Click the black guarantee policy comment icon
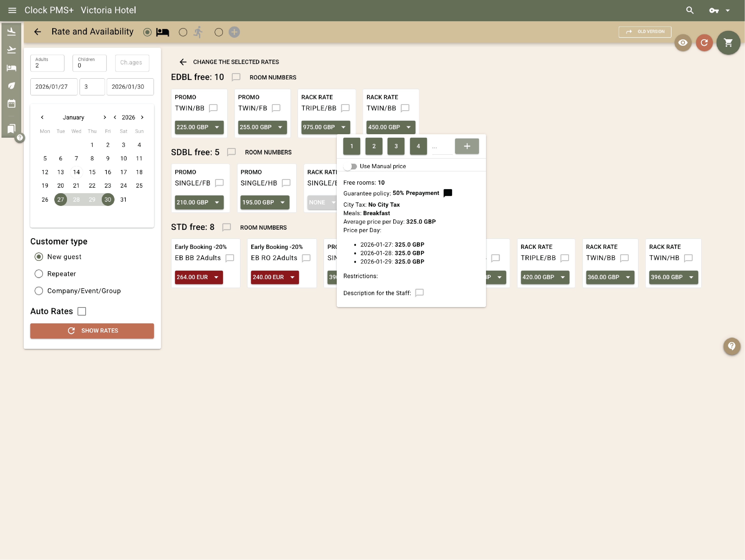 pos(447,193)
